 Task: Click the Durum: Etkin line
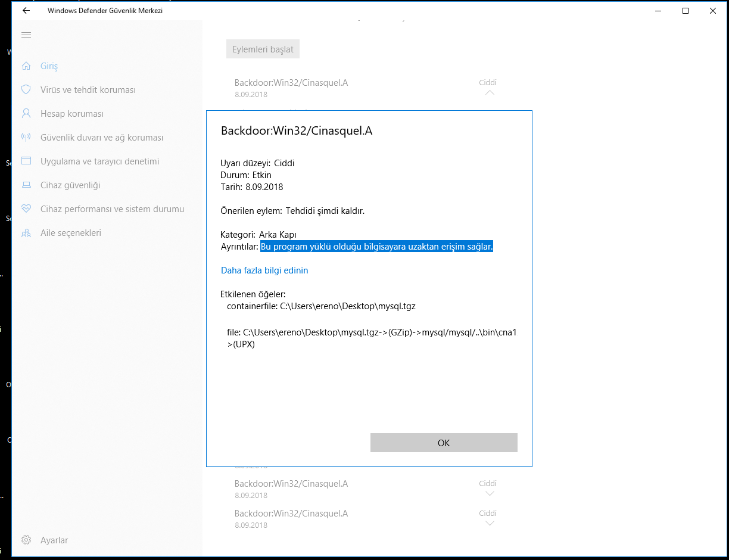(x=246, y=175)
